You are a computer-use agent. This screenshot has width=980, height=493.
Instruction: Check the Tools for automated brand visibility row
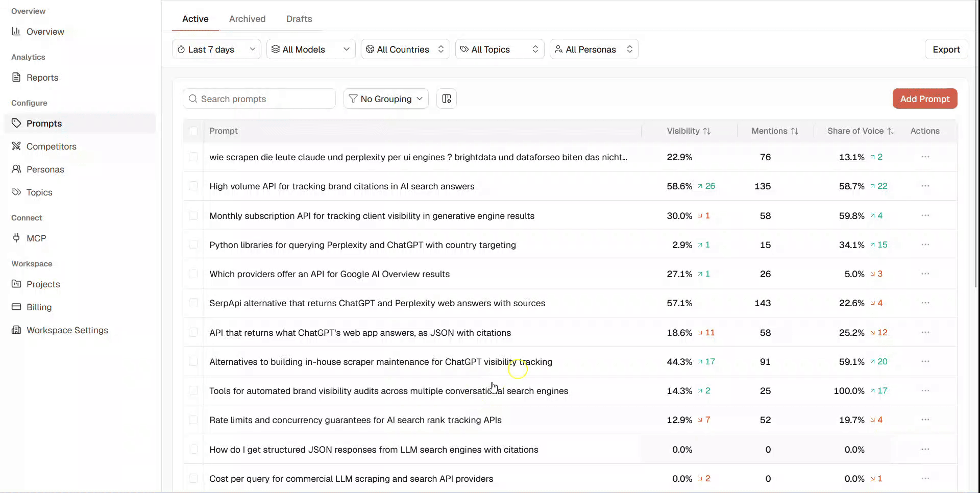[x=193, y=391]
